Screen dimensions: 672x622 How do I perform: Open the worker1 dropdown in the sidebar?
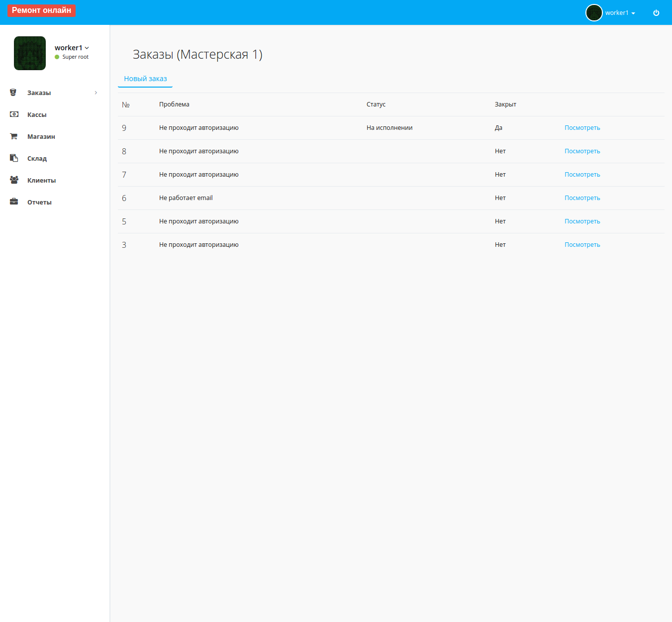tap(72, 48)
